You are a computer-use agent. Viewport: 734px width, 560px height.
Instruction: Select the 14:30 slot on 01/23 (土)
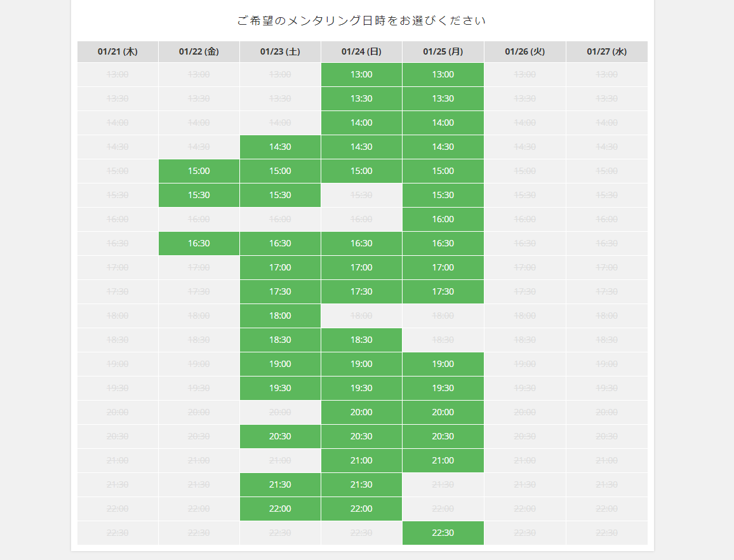[280, 147]
